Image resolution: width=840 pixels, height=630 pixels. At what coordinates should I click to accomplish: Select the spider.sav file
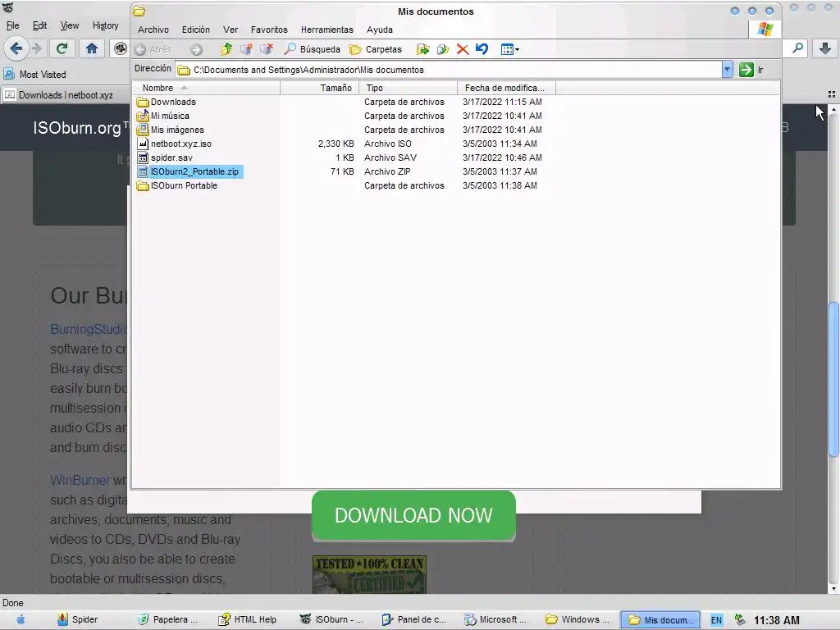165,157
